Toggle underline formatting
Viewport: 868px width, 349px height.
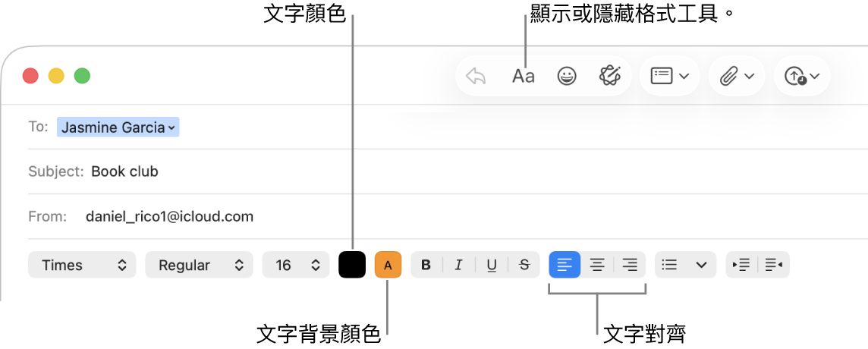(x=492, y=265)
